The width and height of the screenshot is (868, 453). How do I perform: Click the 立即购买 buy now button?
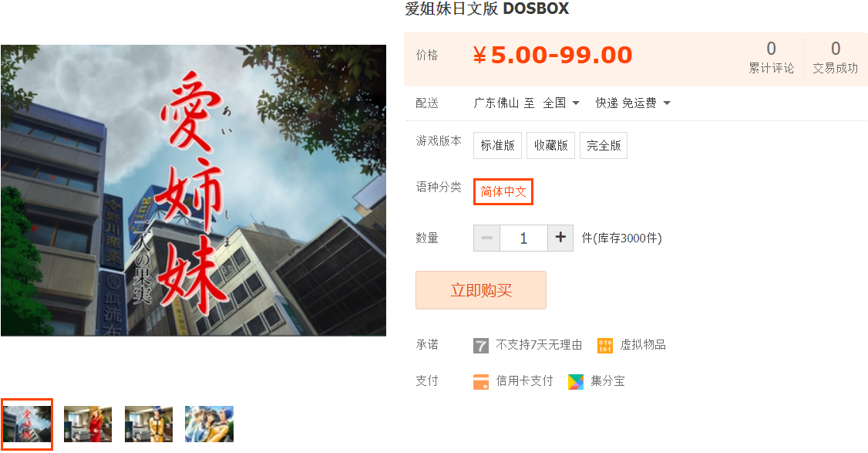coord(480,290)
